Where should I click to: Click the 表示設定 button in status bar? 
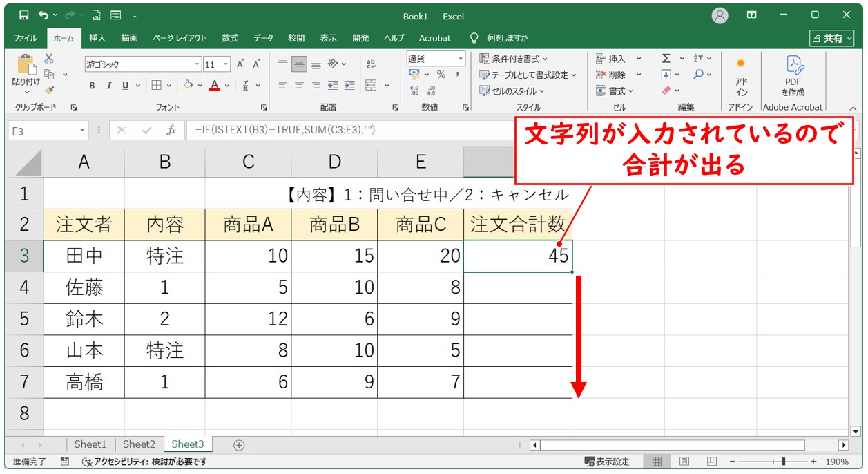(x=607, y=462)
